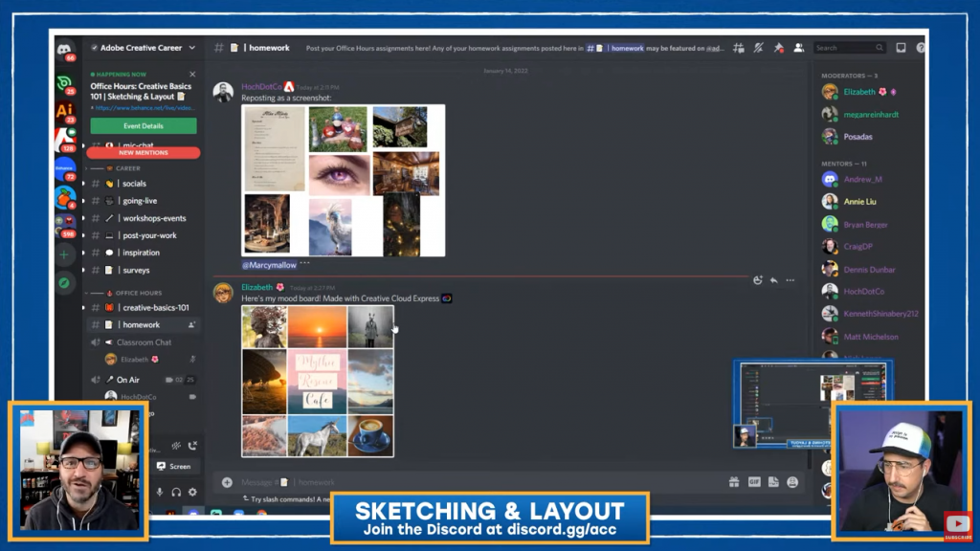Click the Search input field
Viewport: 980px width, 551px height.
pos(850,48)
